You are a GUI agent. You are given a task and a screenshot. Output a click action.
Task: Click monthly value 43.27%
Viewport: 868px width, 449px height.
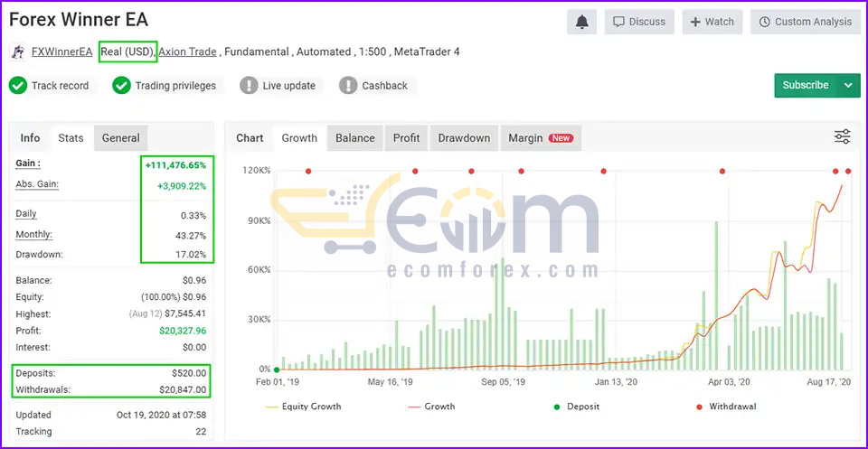[191, 236]
